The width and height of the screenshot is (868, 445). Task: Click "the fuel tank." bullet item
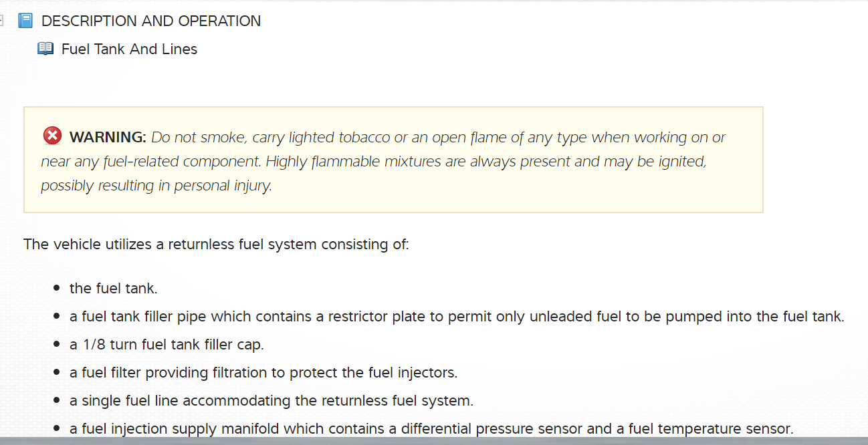click(x=114, y=289)
